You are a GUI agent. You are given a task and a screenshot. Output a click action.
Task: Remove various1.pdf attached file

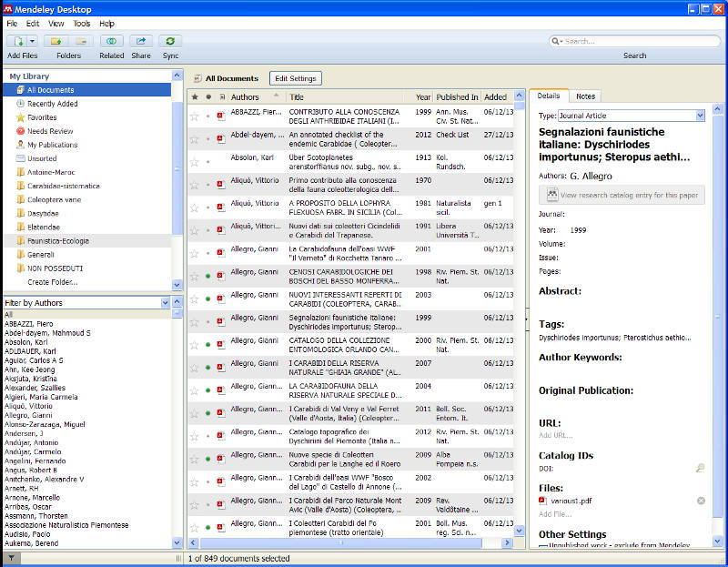click(x=701, y=501)
